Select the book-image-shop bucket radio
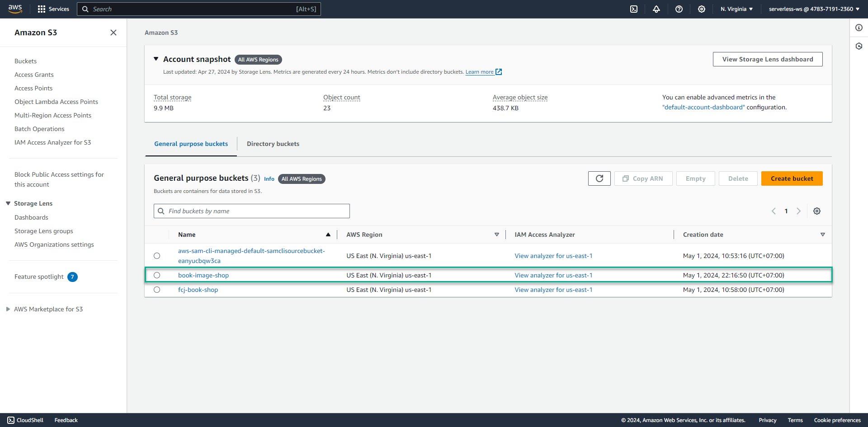Image resolution: width=868 pixels, height=427 pixels. pos(157,275)
